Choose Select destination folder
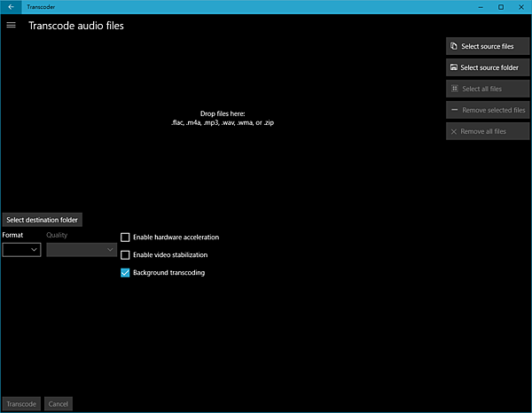Viewport: 532px width, 413px height. coord(42,220)
